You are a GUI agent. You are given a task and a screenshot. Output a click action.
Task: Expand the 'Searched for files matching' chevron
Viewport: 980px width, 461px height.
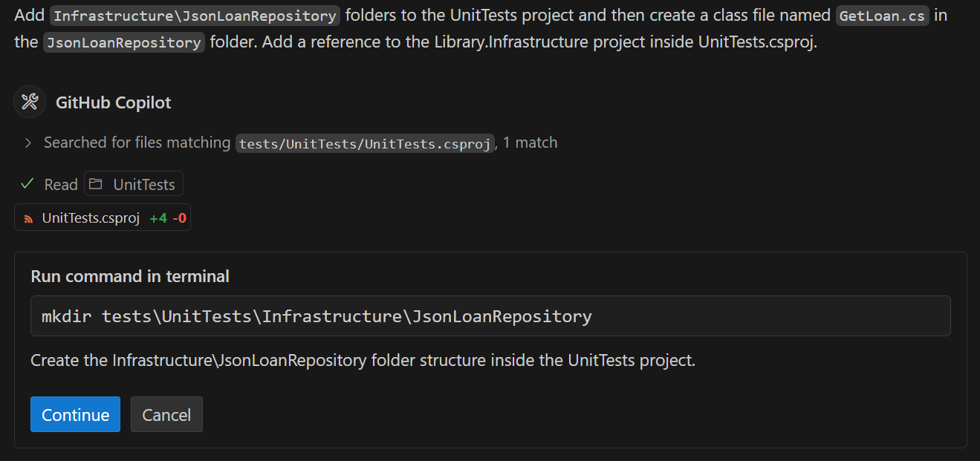(27, 143)
